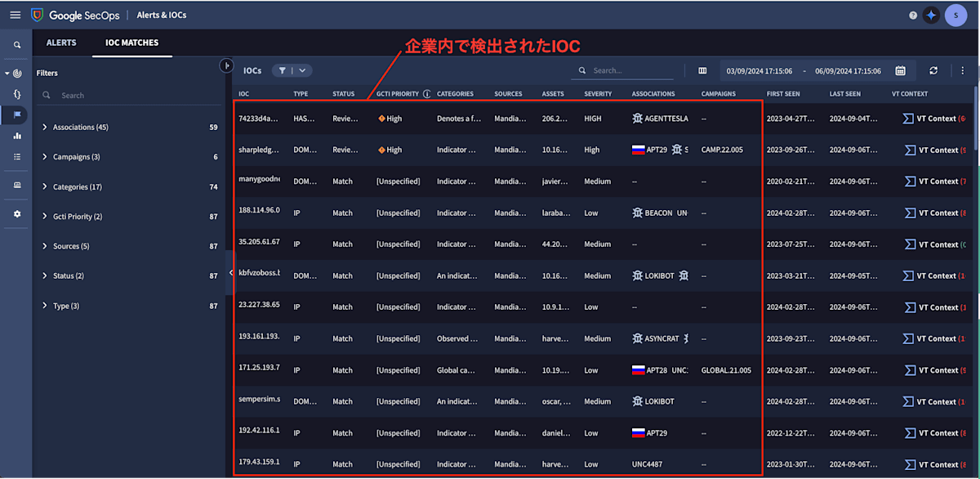Click the Russian flag beside APT28

click(638, 370)
